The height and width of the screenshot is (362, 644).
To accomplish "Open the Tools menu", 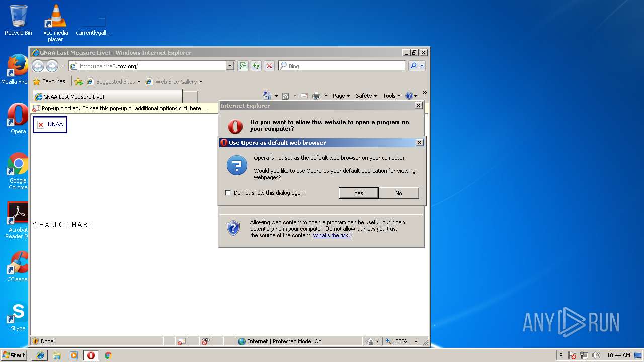I will (x=392, y=96).
